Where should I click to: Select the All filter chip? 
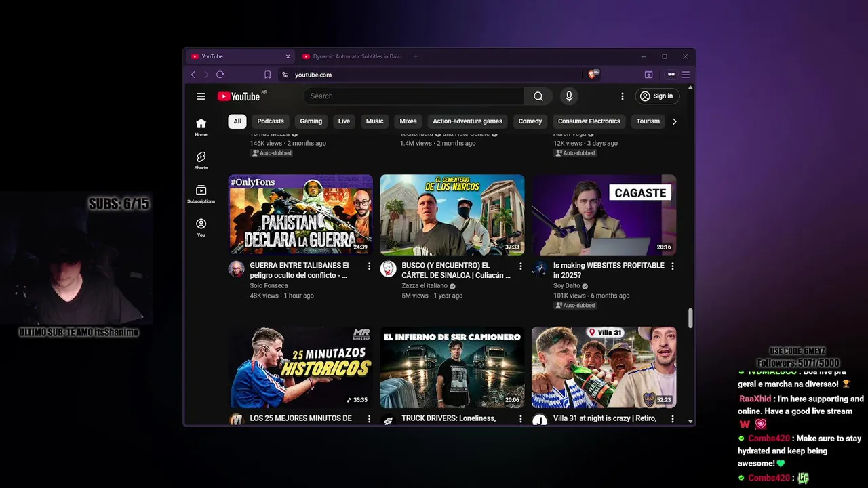click(237, 121)
